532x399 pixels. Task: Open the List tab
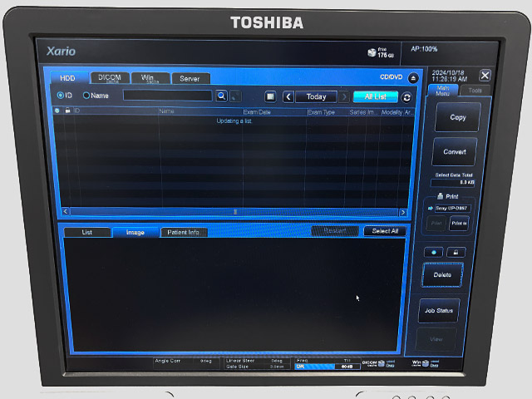(x=86, y=232)
